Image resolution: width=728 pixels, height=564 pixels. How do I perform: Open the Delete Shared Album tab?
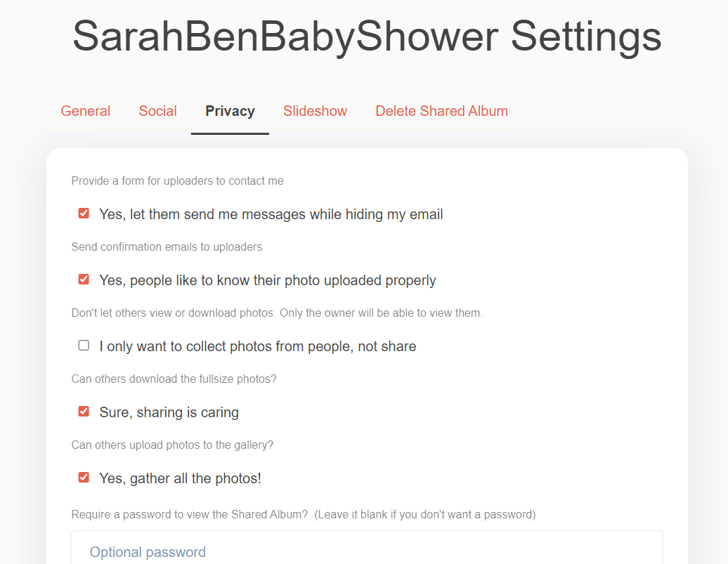(x=441, y=111)
